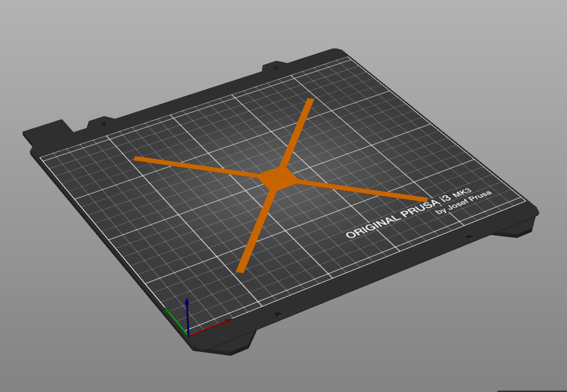The image size is (567, 392).
Task: Click the square center hub of the orange model
Action: pos(278,177)
